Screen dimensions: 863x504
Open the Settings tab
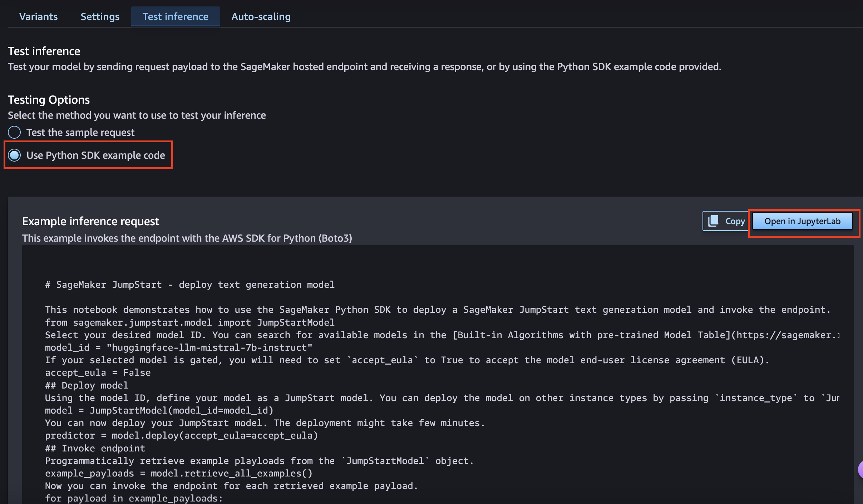pyautogui.click(x=100, y=16)
